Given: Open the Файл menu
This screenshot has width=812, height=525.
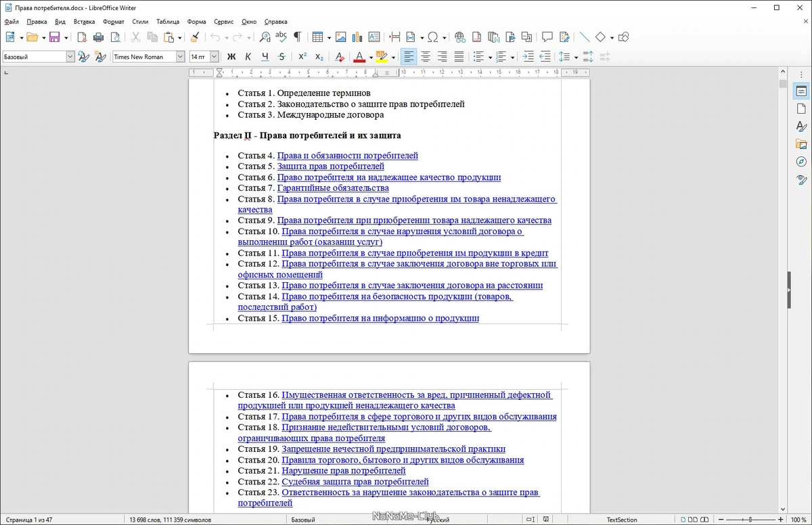Looking at the screenshot, I should coord(11,22).
